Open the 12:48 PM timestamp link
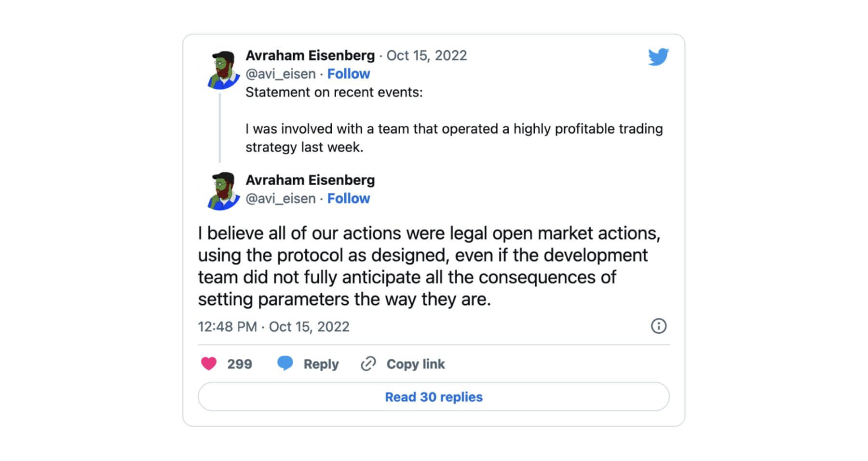This screenshot has height=461, width=868. [x=273, y=326]
